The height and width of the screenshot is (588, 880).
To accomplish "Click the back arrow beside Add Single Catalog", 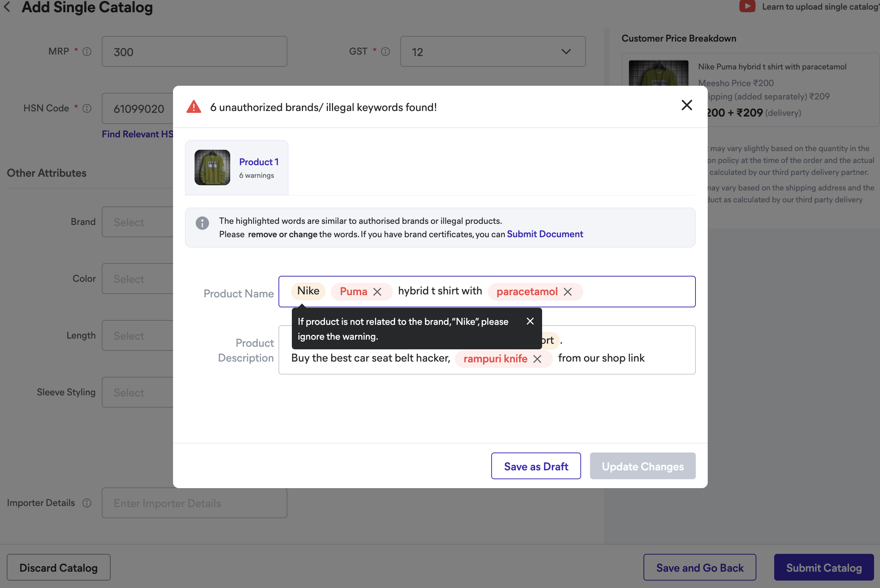I will [7, 7].
